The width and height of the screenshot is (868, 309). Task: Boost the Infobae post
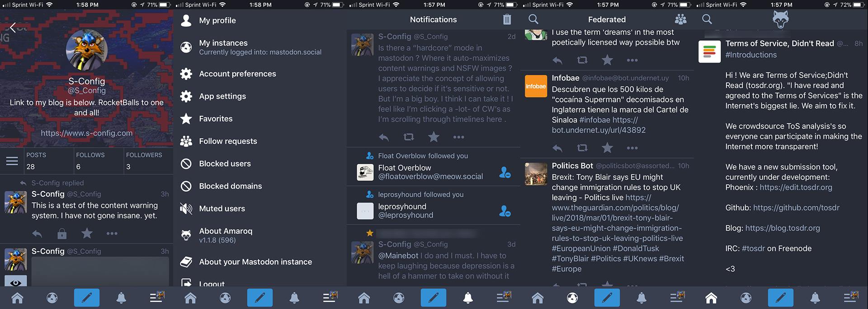pyautogui.click(x=582, y=147)
